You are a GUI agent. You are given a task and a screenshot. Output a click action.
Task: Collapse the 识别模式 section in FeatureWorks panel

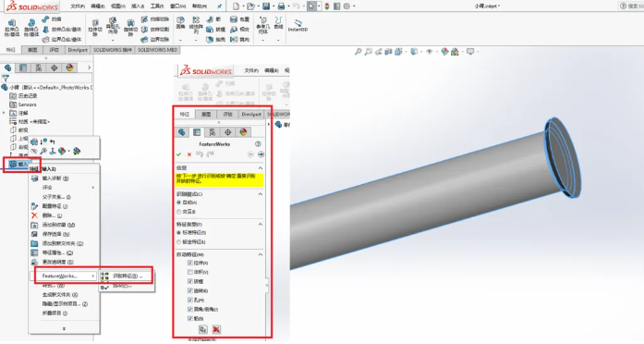click(x=261, y=194)
